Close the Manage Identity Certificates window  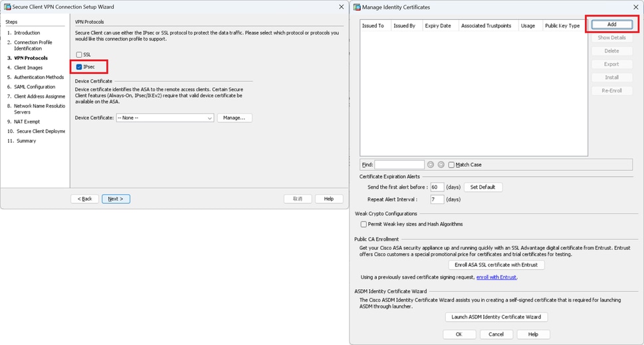pos(636,7)
